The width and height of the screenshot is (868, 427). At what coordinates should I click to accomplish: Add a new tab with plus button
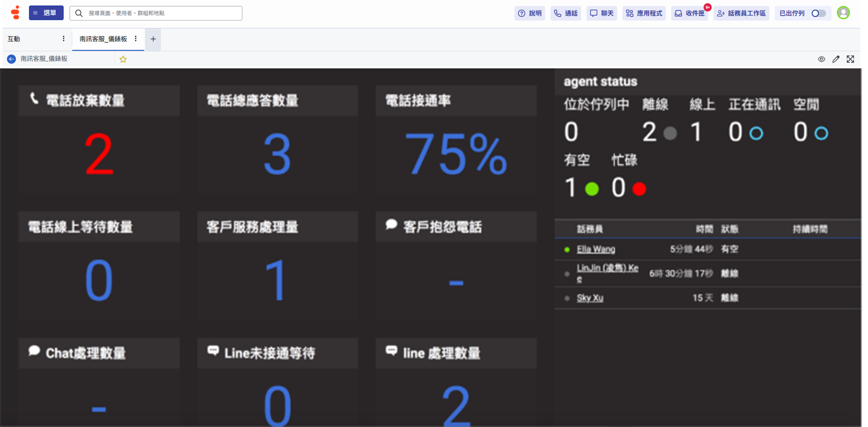click(x=153, y=39)
